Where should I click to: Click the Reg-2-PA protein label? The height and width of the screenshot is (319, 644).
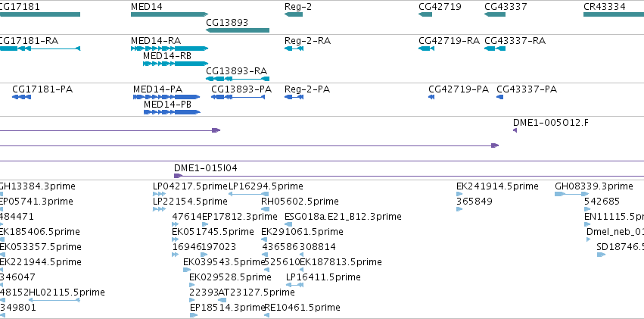pos(307,89)
